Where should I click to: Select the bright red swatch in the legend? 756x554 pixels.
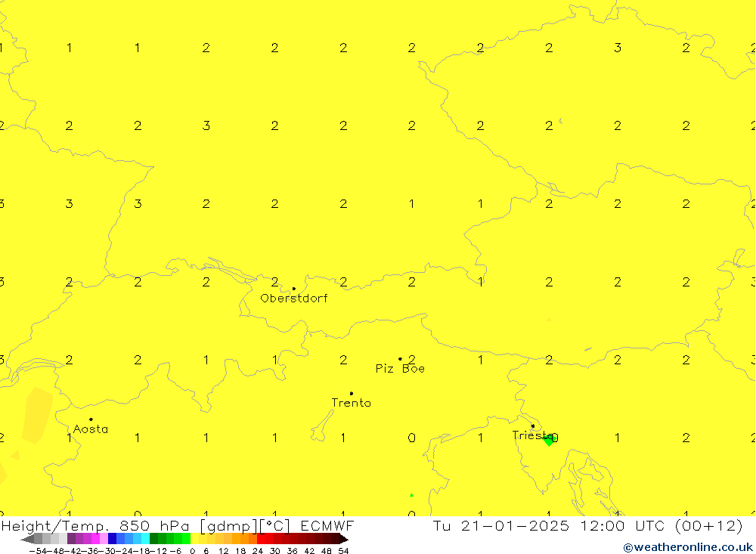pos(265,539)
